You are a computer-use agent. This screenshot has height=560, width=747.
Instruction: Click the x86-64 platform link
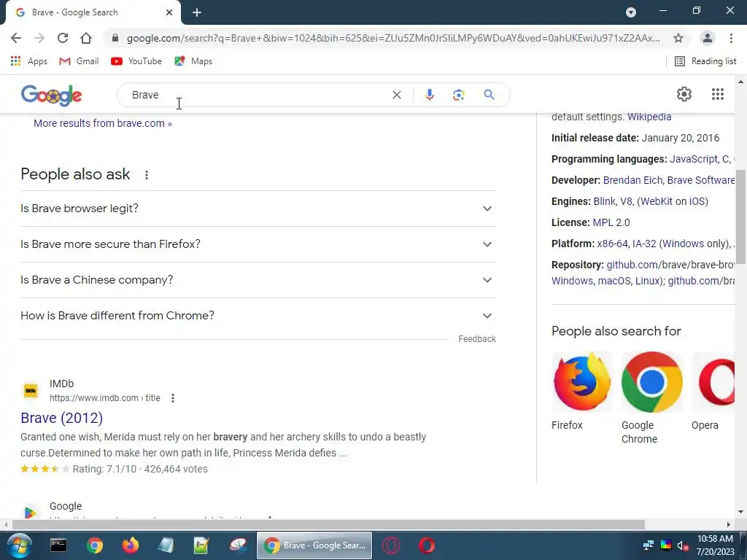[x=612, y=244]
